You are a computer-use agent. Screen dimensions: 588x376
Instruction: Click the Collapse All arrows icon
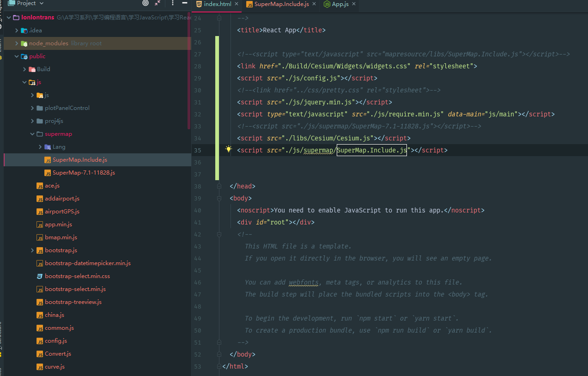coord(158,3)
